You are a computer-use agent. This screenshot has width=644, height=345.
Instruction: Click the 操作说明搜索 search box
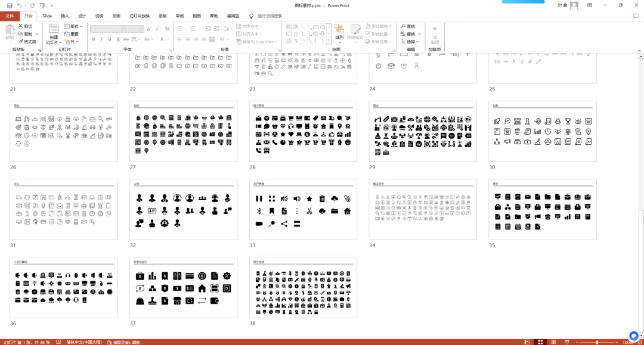270,16
